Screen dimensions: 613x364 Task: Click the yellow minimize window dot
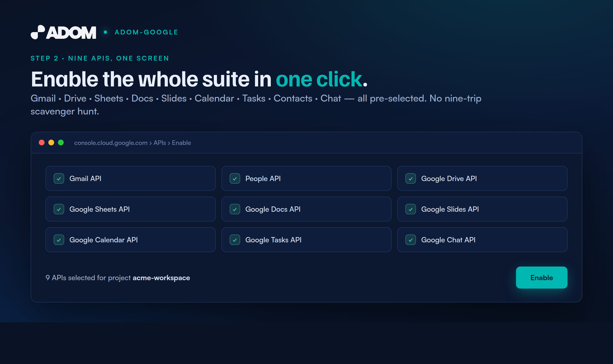(x=51, y=142)
